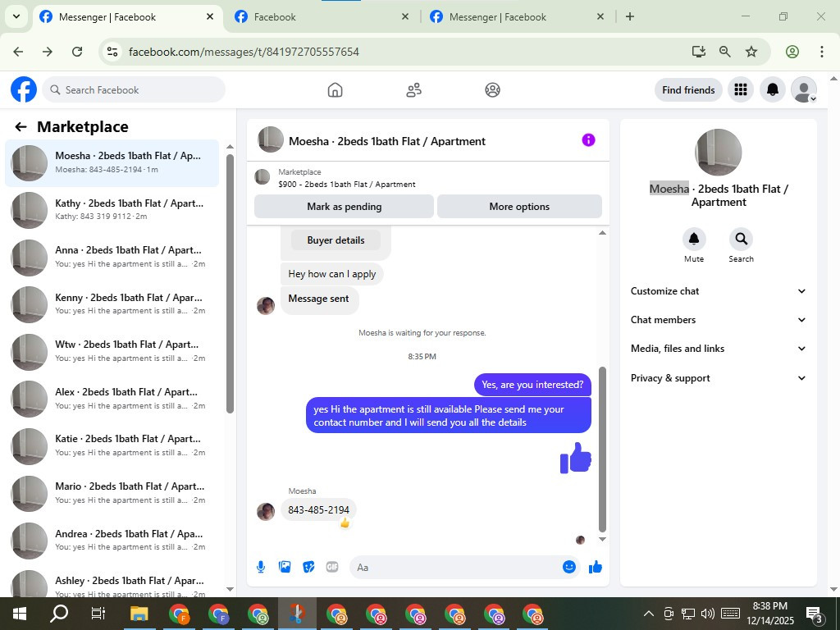
Task: Click the install app icon in address bar
Action: pos(698,52)
